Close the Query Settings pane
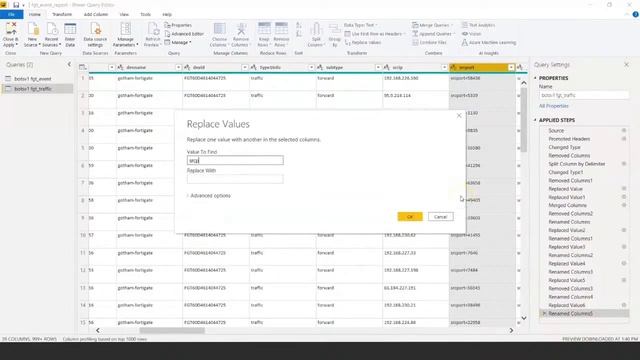Viewport: 640px width, 360px height. point(627,64)
